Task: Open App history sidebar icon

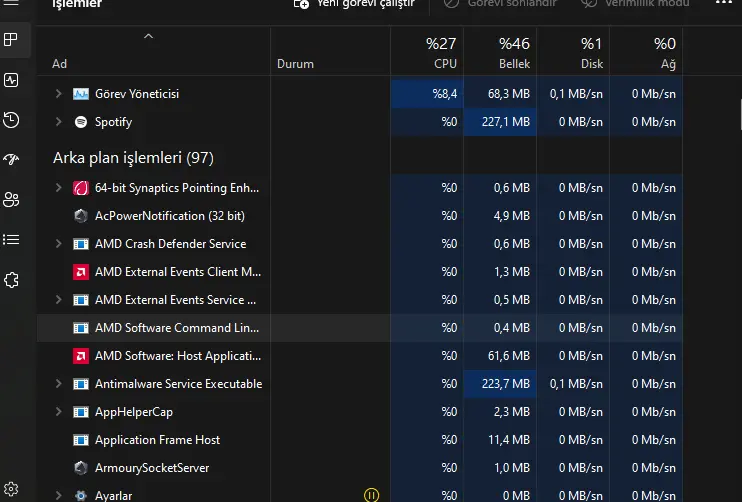Action: 11,120
